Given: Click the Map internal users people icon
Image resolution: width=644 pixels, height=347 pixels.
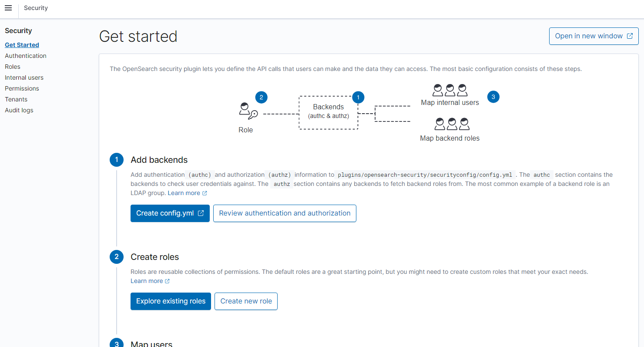Looking at the screenshot, I should pyautogui.click(x=450, y=90).
